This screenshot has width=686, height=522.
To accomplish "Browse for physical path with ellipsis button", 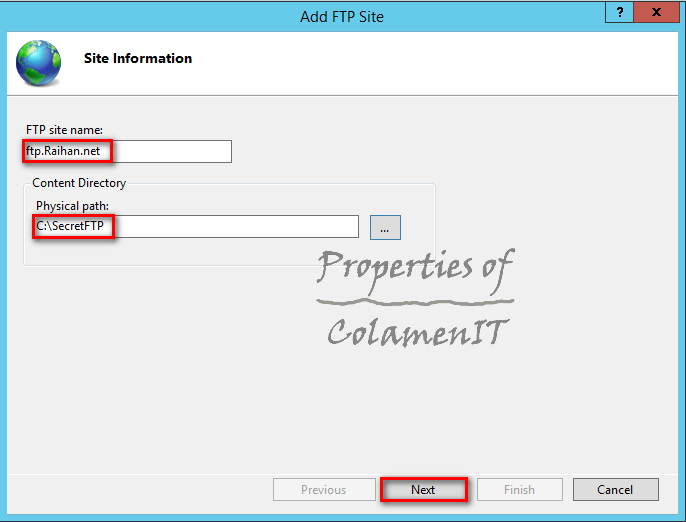I will (x=385, y=227).
